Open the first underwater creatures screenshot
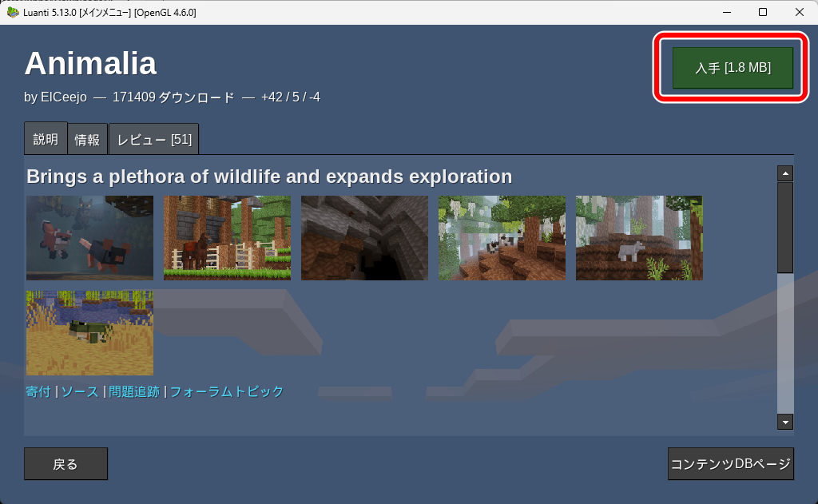This screenshot has height=504, width=818. 89,238
